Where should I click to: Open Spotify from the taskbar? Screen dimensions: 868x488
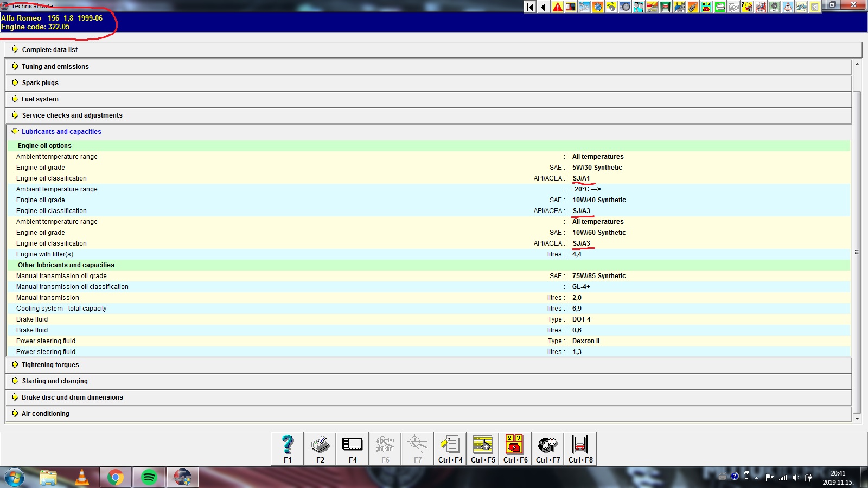tap(149, 478)
